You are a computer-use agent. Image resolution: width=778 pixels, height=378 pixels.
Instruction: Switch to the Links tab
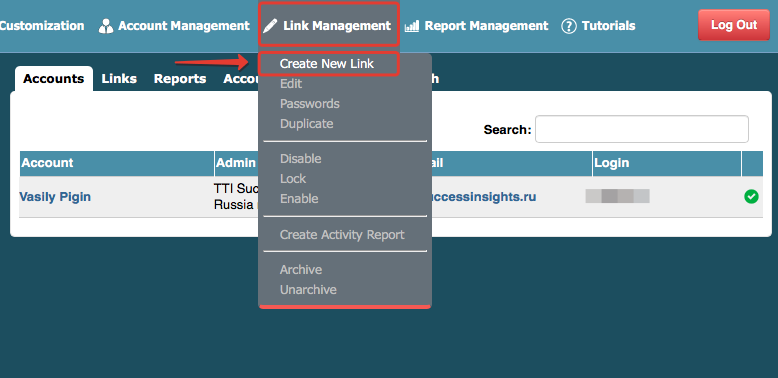[119, 79]
